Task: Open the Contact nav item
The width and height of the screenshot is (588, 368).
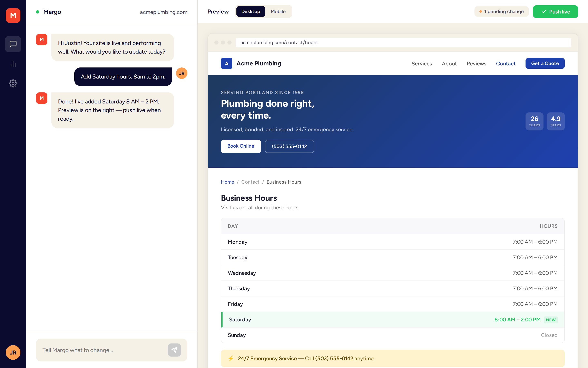Action: 506,64
